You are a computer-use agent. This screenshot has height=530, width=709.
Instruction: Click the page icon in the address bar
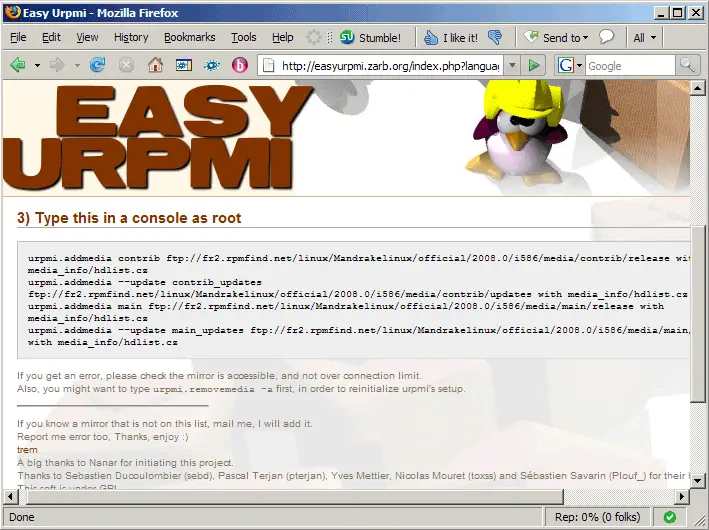[269, 66]
